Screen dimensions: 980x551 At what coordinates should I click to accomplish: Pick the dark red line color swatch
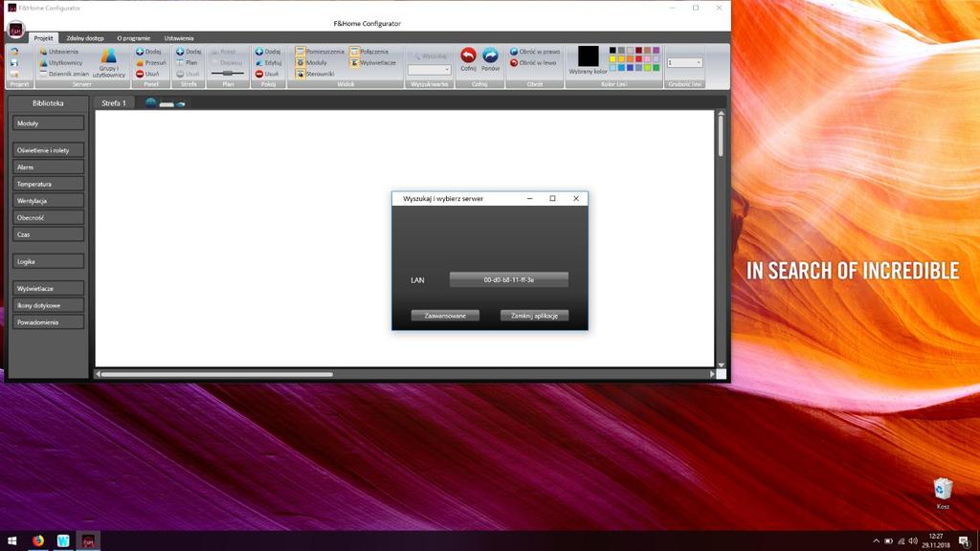(638, 50)
